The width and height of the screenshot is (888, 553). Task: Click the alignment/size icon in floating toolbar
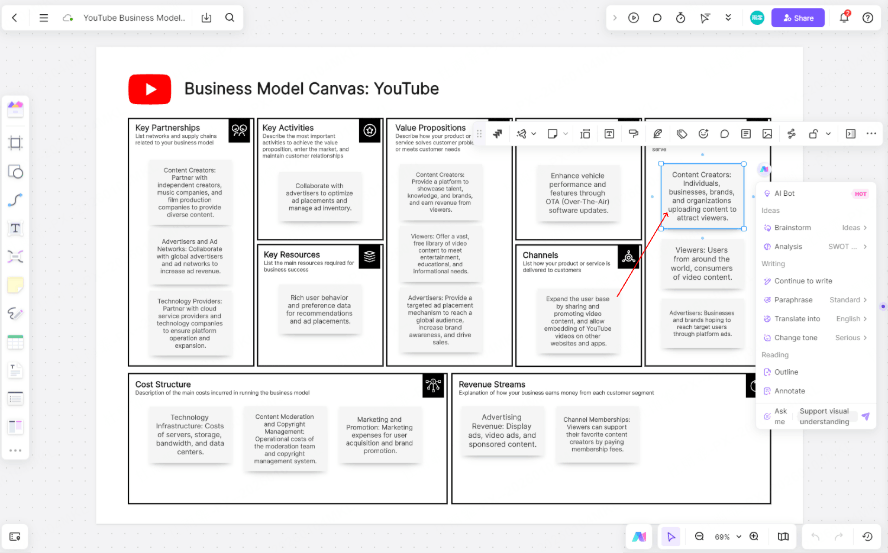(586, 134)
